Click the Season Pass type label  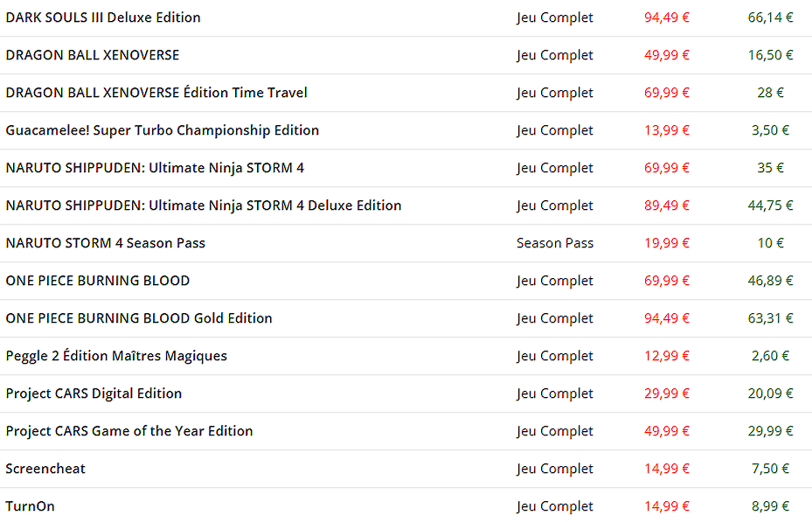point(555,243)
